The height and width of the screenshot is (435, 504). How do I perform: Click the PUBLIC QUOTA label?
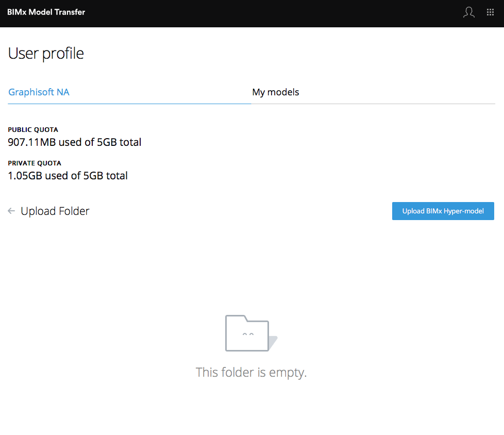click(33, 129)
